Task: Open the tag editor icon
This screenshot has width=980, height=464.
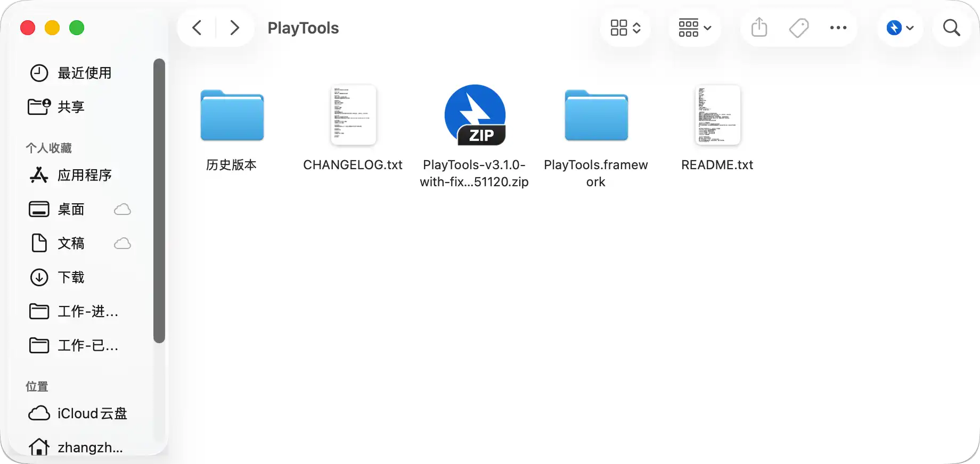Action: (798, 28)
